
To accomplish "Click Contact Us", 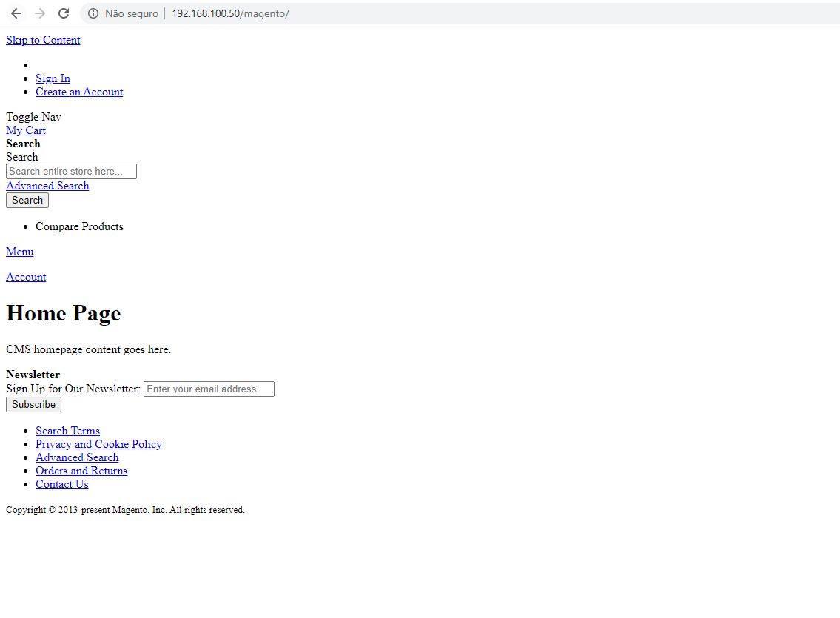I will coord(61,483).
